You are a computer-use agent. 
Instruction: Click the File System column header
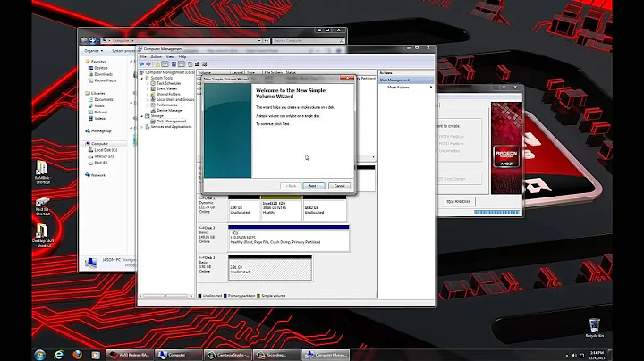(x=274, y=72)
